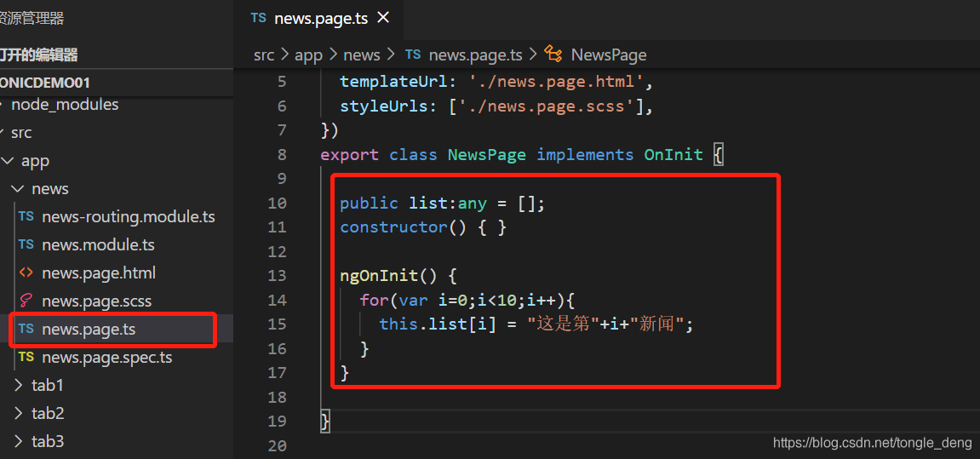The image size is (980, 459).
Task: Click the TS icon beside news.page.spec.ts
Action: (x=26, y=357)
